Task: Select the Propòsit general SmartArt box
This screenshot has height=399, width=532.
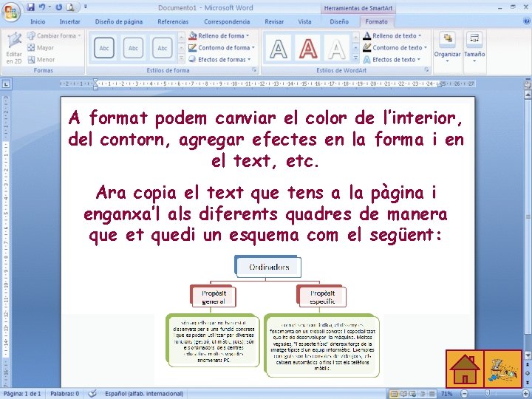Action: pos(214,297)
